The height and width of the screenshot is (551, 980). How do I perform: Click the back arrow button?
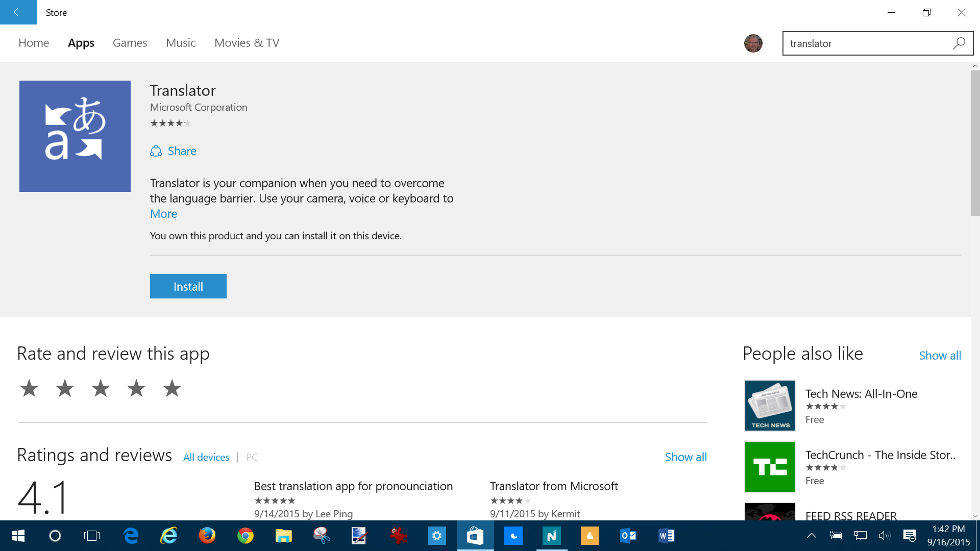18,12
